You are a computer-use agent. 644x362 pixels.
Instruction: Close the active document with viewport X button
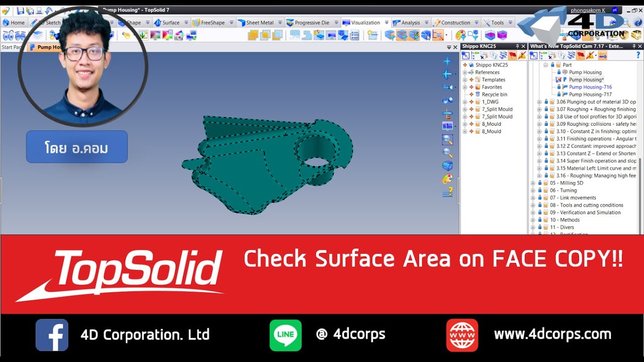455,47
